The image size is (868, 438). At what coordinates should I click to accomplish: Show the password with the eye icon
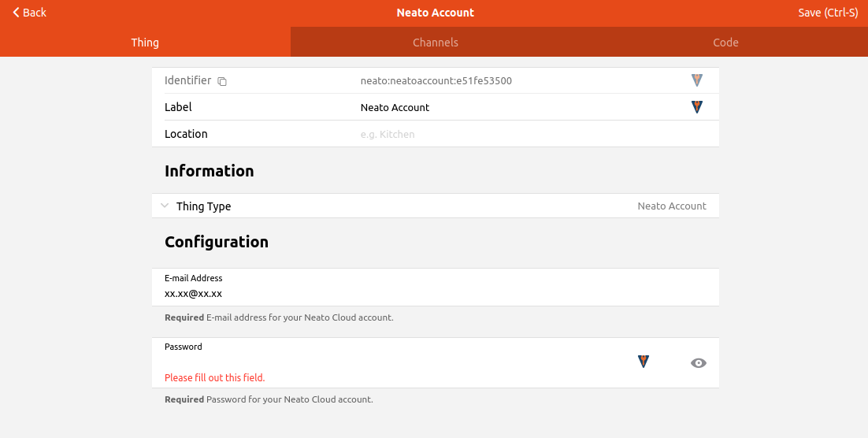698,363
